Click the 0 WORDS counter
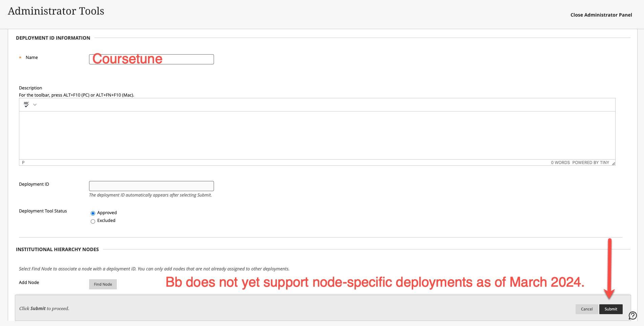 [x=560, y=163]
